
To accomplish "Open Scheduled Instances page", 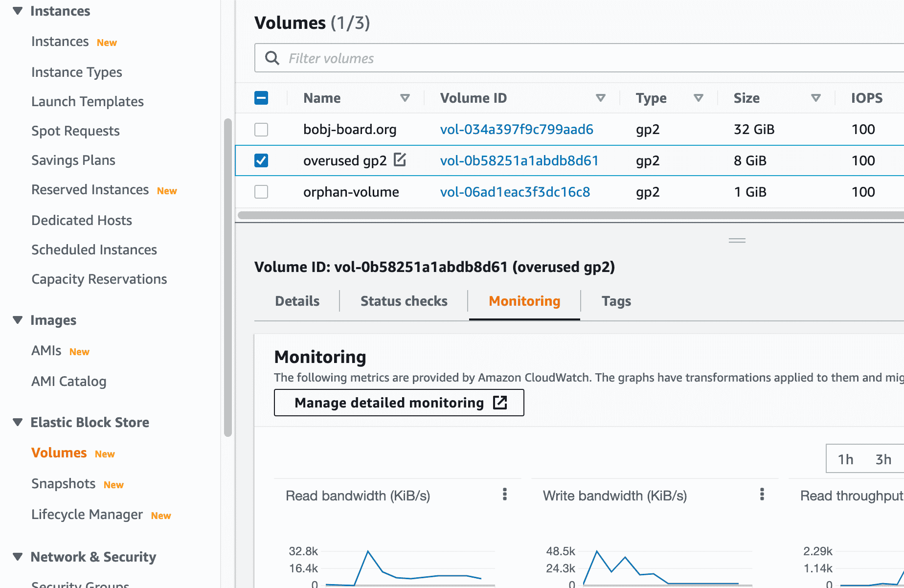I will pyautogui.click(x=94, y=249).
